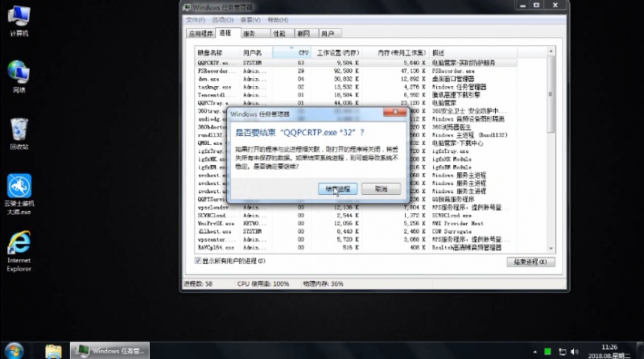Open the taskbar file explorer icon
Screen dimensions: 644x359
click(x=53, y=351)
